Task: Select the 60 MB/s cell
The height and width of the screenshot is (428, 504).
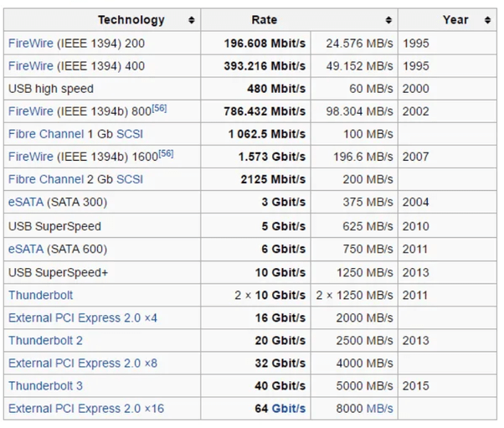Action: click(354, 89)
